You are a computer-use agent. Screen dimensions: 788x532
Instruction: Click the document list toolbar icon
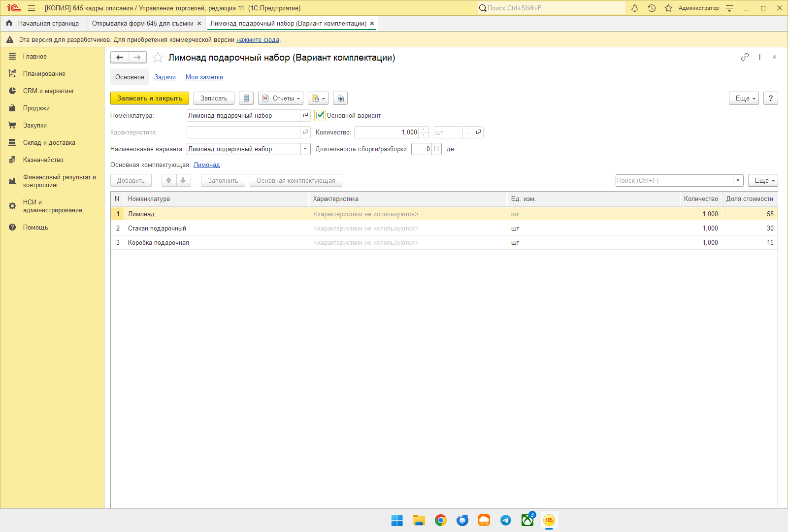point(246,99)
